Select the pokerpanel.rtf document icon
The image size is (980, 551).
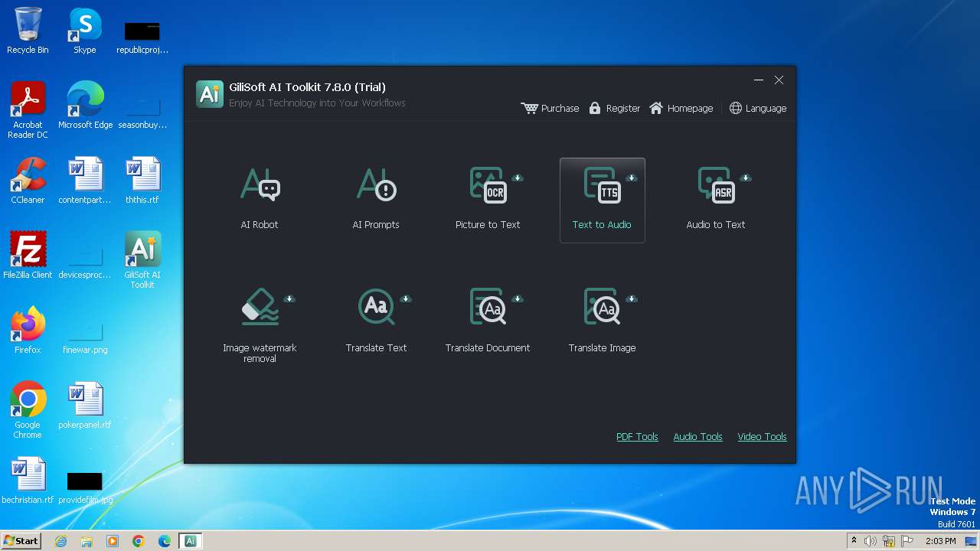click(85, 406)
